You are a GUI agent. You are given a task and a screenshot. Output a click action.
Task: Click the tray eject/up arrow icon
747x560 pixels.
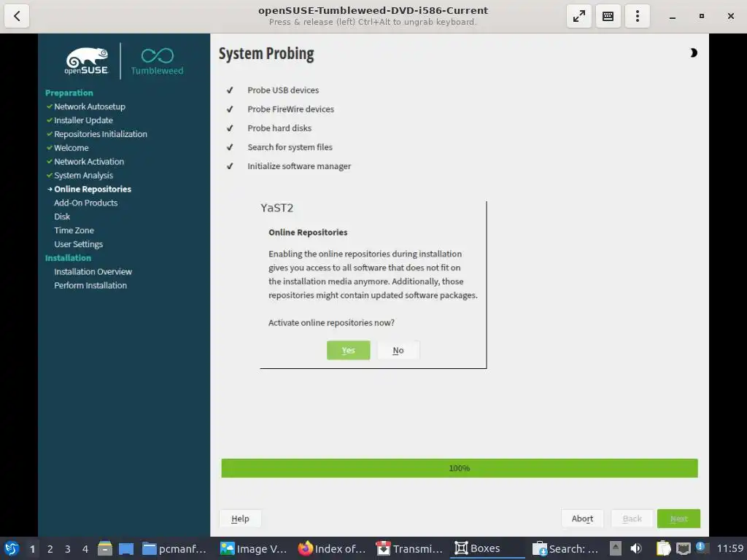616,548
